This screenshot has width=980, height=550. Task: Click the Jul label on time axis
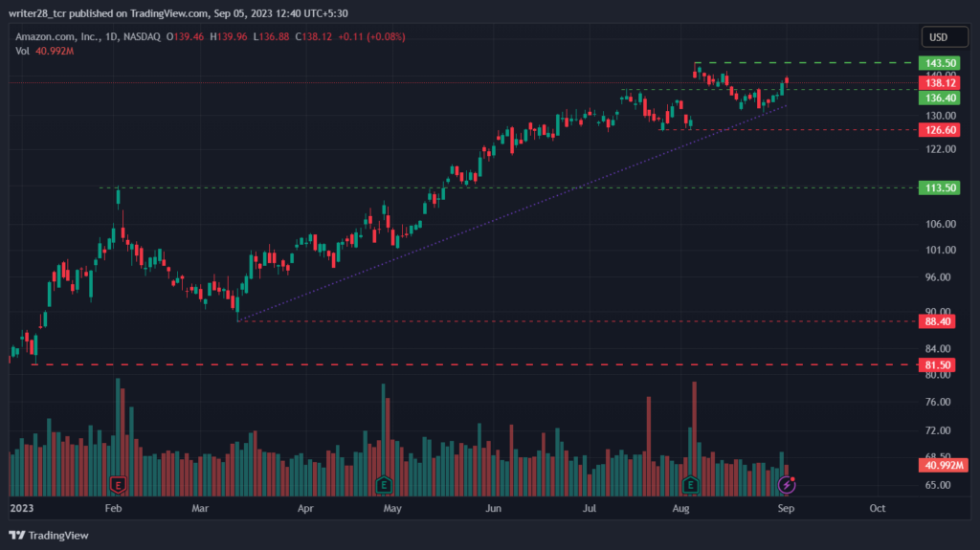point(589,508)
